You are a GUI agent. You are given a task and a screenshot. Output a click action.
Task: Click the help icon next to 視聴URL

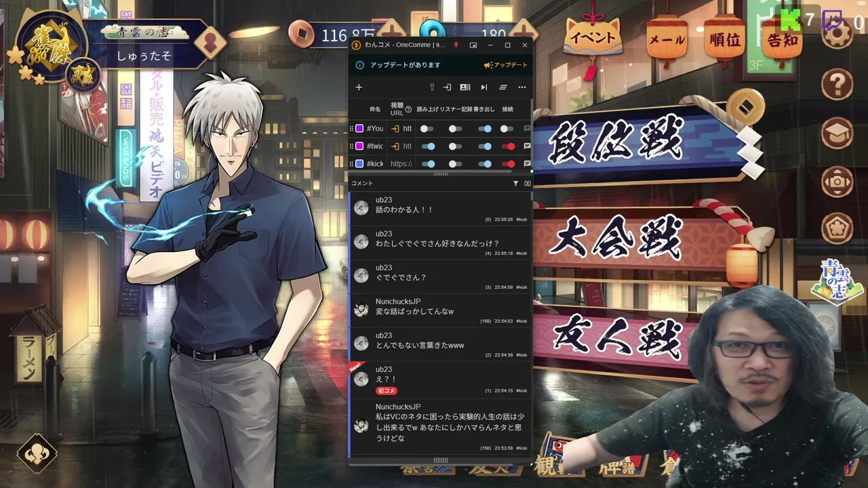tap(408, 109)
